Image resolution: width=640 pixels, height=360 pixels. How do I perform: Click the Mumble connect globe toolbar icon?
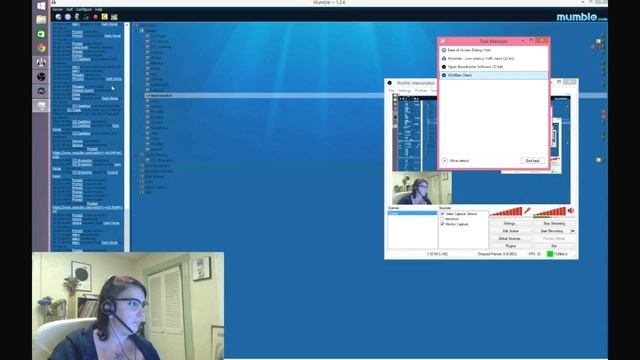point(58,17)
